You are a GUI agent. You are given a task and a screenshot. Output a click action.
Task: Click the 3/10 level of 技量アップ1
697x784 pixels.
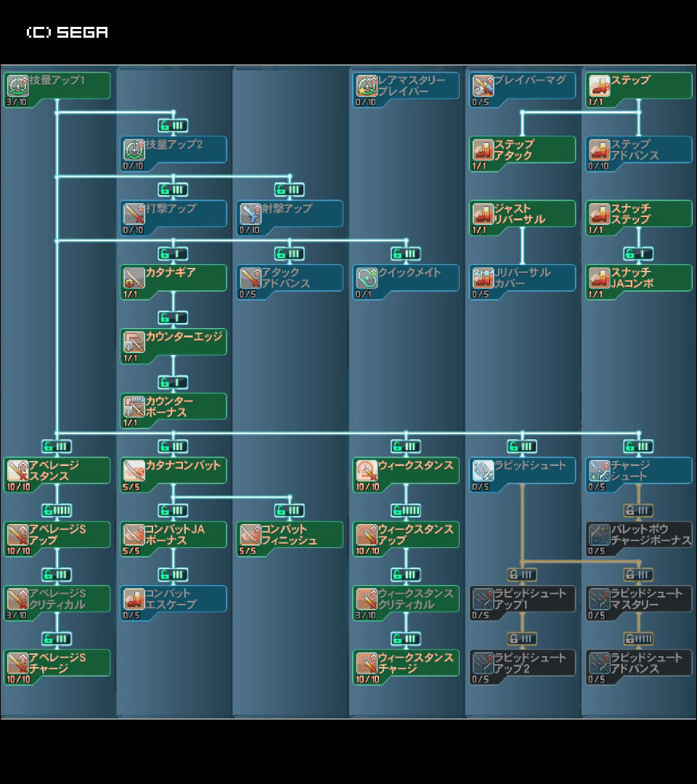17,102
